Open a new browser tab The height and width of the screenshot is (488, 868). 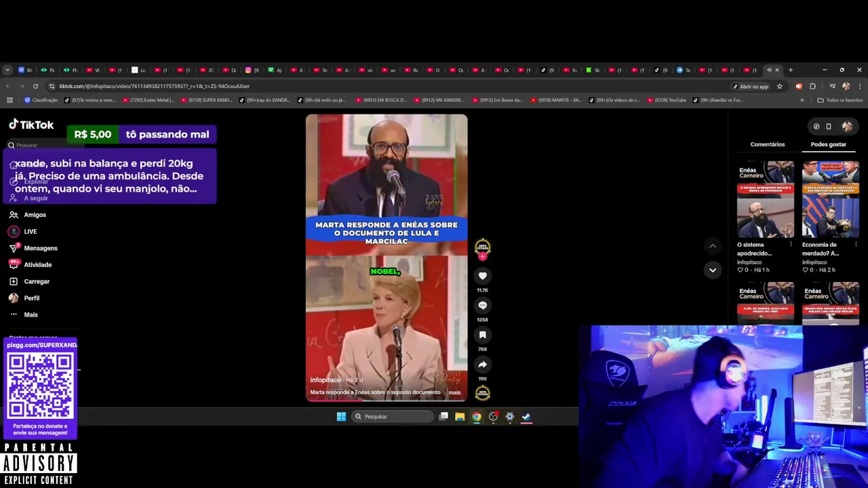790,70
